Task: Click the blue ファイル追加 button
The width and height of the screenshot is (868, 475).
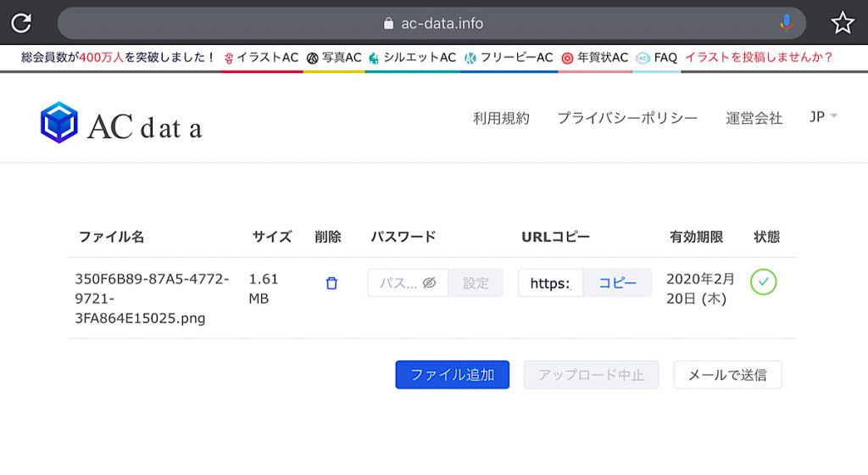Action: pyautogui.click(x=453, y=375)
